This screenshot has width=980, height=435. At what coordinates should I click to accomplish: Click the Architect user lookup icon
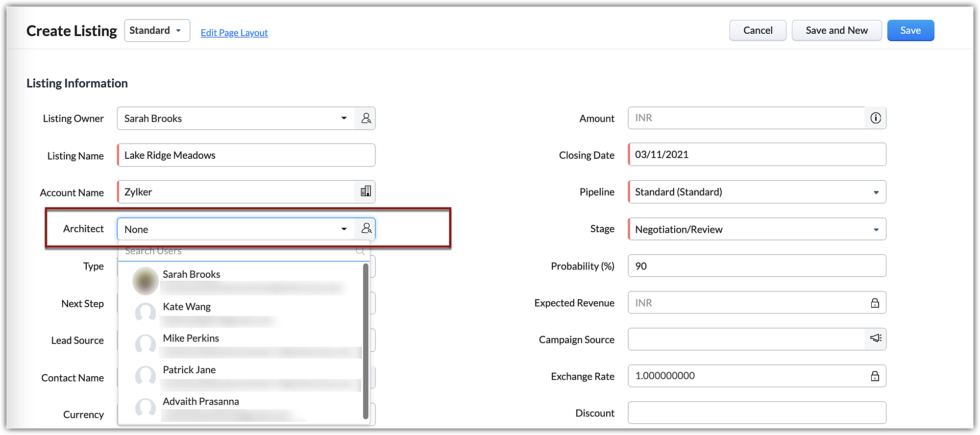coord(366,229)
